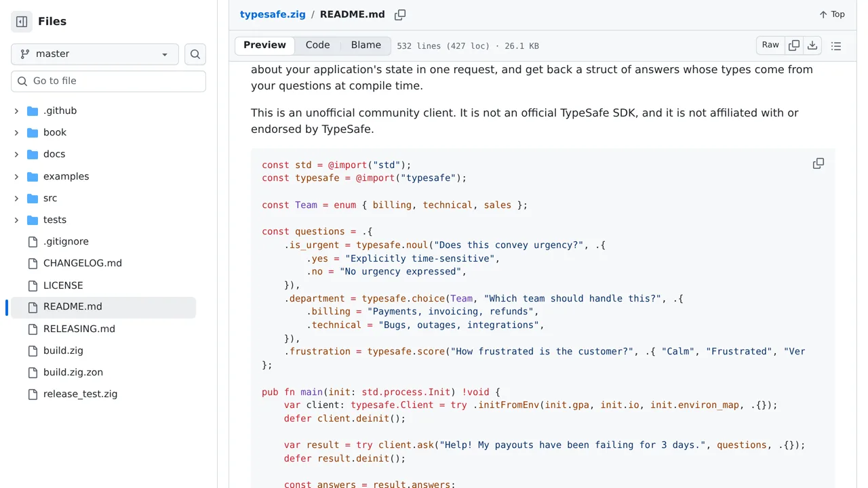Expand the src folder chevron
This screenshot has height=488, width=868.
point(16,198)
